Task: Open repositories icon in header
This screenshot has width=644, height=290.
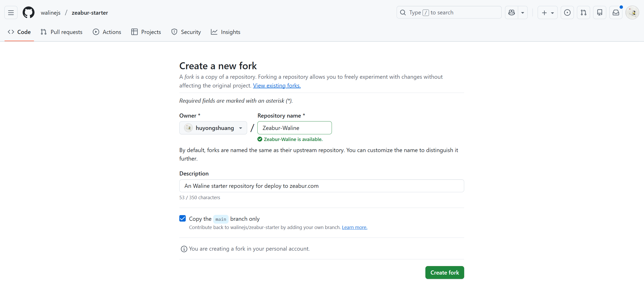Action: coord(600,13)
